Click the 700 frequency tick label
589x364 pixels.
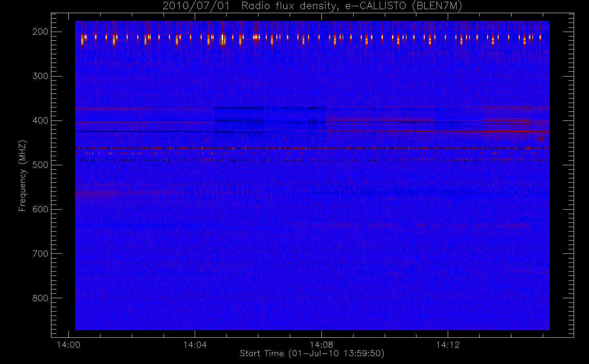(40, 254)
